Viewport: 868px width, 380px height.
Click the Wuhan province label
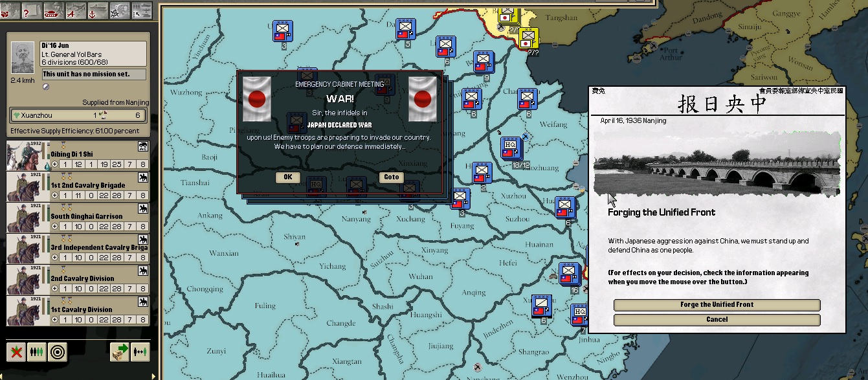click(420, 276)
